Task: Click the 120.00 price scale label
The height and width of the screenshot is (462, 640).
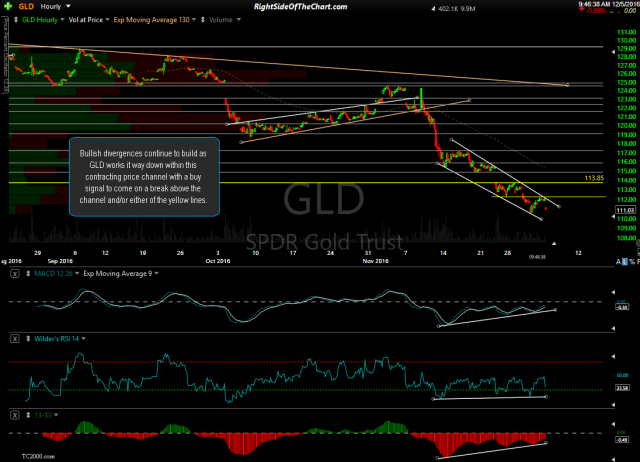Action: (627, 126)
